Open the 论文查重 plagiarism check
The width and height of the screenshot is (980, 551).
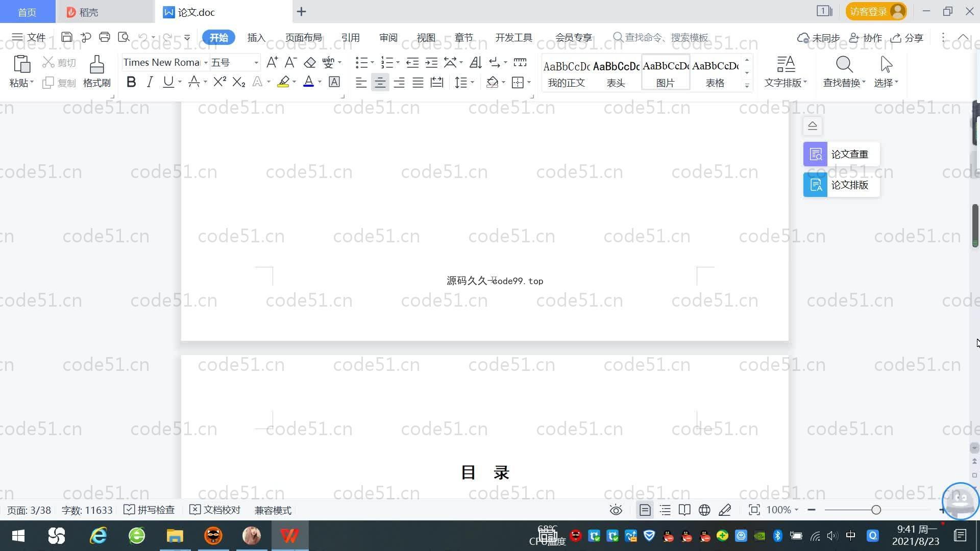click(841, 154)
